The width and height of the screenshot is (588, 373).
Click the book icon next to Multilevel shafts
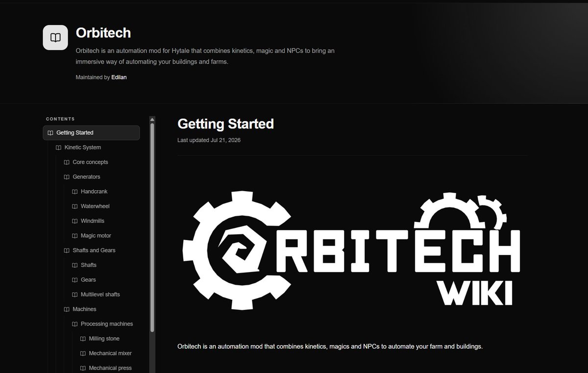click(x=75, y=295)
